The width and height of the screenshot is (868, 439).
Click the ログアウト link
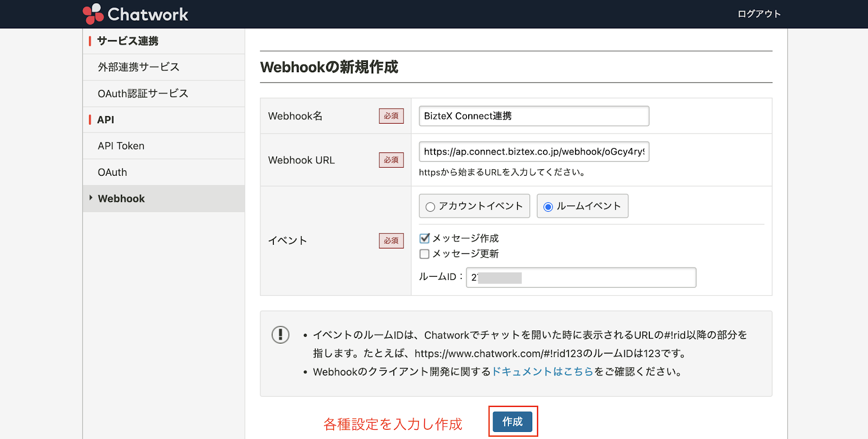(759, 14)
